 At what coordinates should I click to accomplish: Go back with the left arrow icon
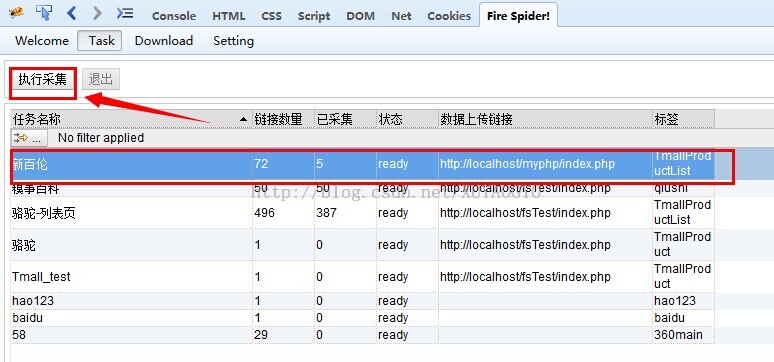click(72, 13)
